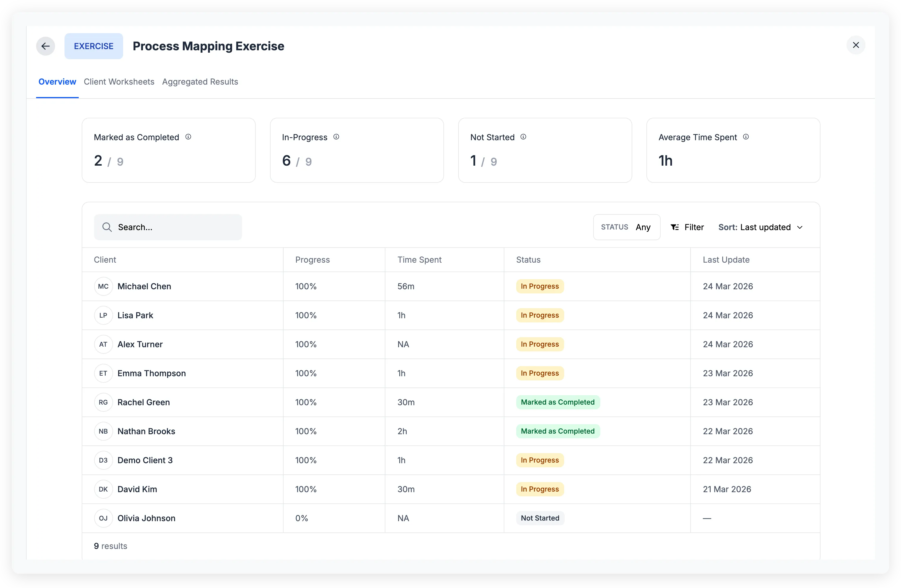Open the sort chevron arrow
Image resolution: width=901 pixels, height=588 pixels.
pyautogui.click(x=799, y=227)
